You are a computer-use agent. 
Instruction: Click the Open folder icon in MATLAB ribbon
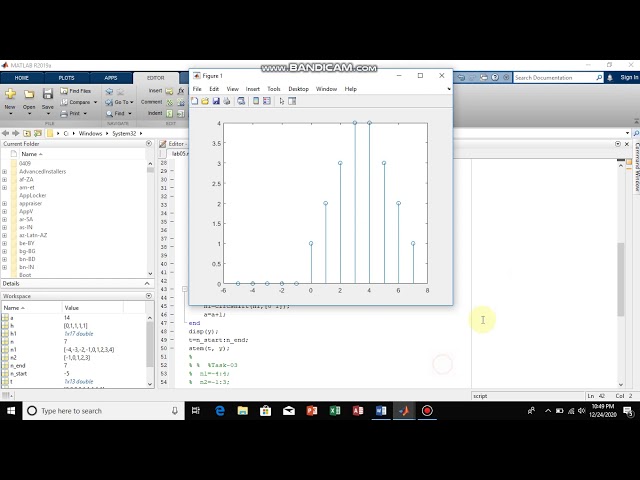coord(29,95)
